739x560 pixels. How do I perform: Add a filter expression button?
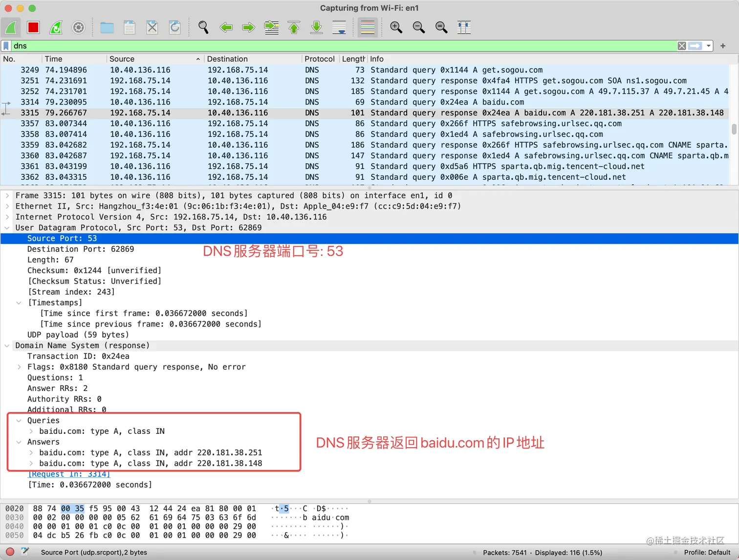coord(723,46)
